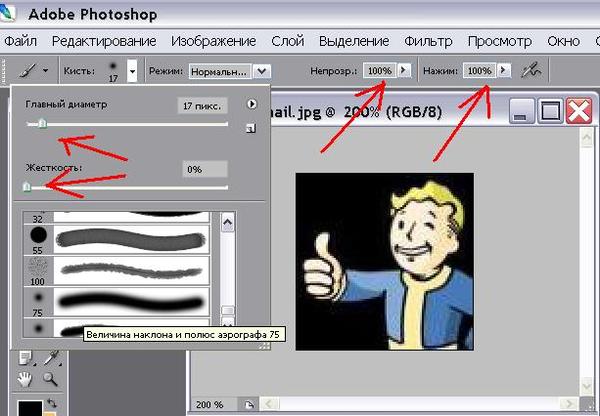Viewport: 600px width, 416px height.
Task: Open the Редактирование menu
Action: coord(104,41)
